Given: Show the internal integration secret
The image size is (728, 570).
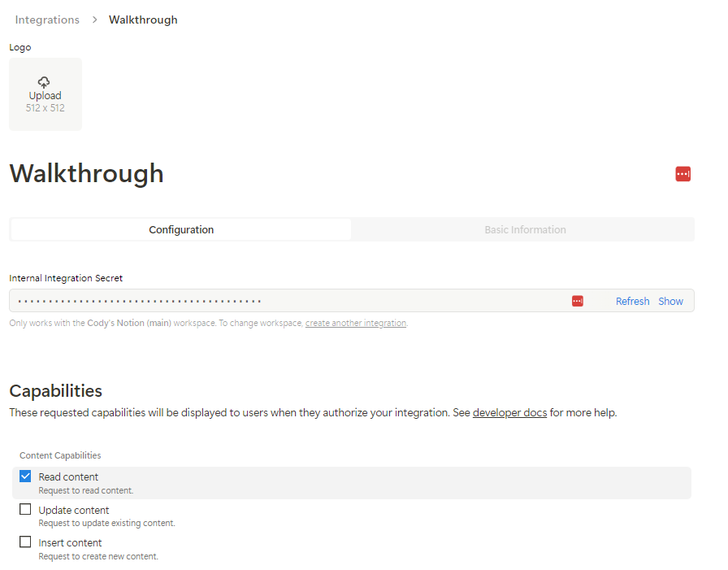Looking at the screenshot, I should tap(670, 301).
